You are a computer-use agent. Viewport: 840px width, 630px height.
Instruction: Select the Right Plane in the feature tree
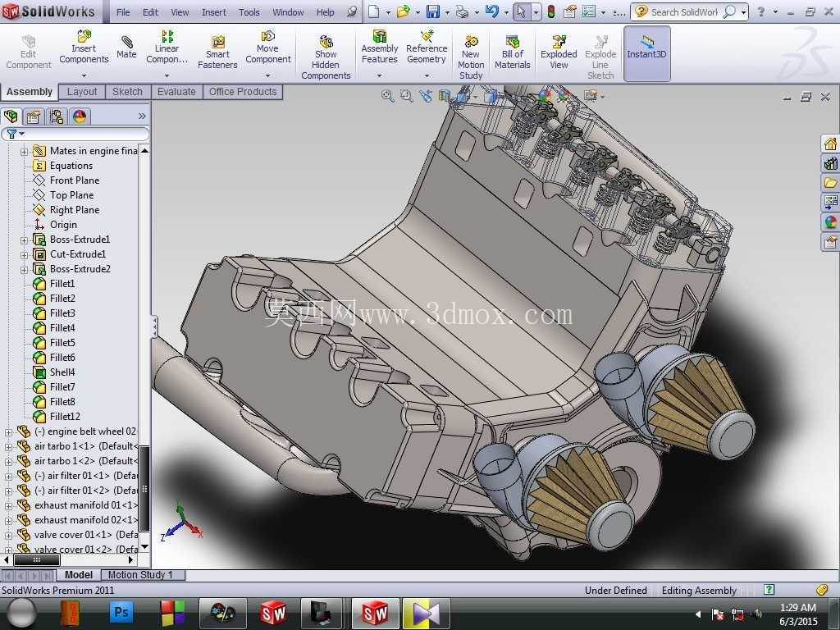[75, 210]
